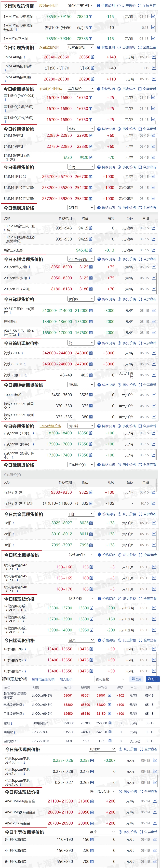Open chart icon for 焦锑酸钠 row
161x868 pixels.
[154, 321]
